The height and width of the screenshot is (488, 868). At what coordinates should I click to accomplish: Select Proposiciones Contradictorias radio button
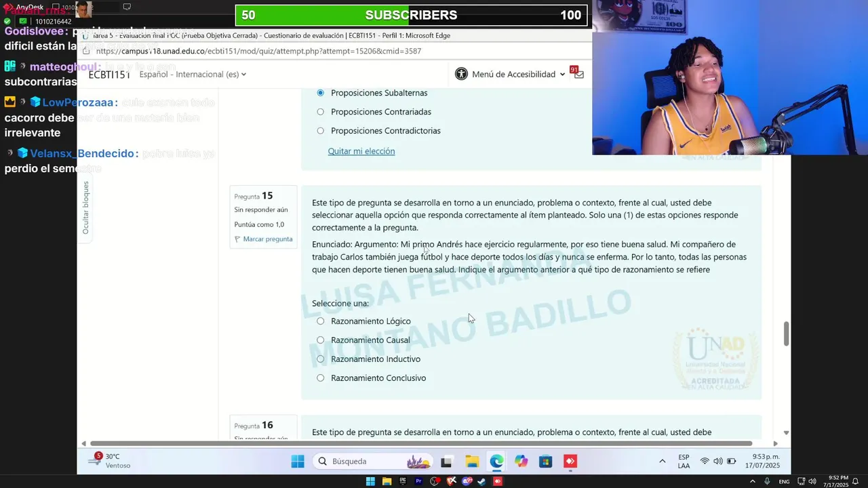point(321,131)
